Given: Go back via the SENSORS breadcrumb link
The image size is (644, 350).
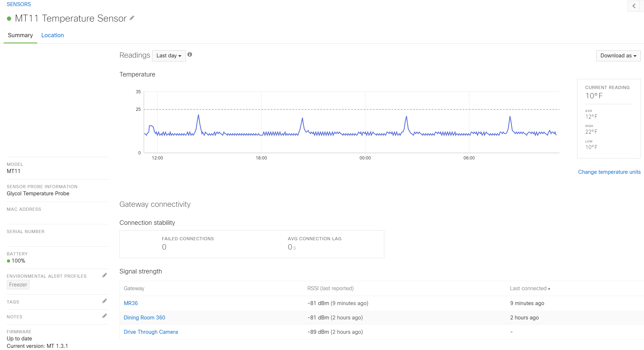Looking at the screenshot, I should point(19,4).
